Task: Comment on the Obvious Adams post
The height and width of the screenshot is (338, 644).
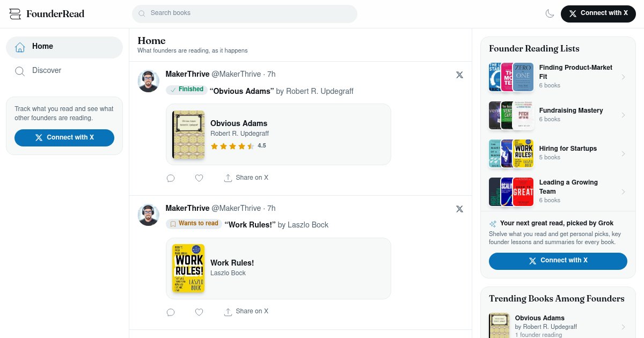Action: coord(171,178)
